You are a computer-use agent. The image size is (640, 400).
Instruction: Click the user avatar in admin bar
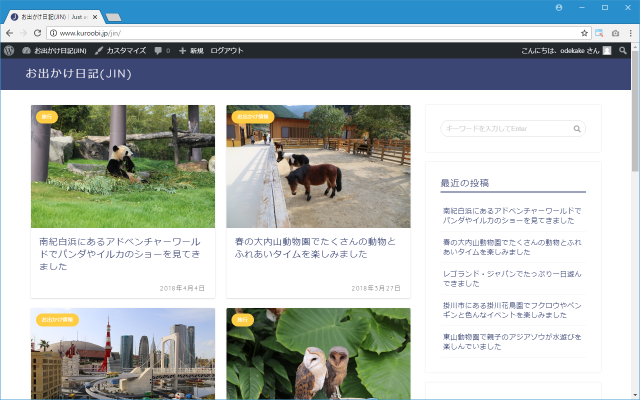tap(607, 51)
